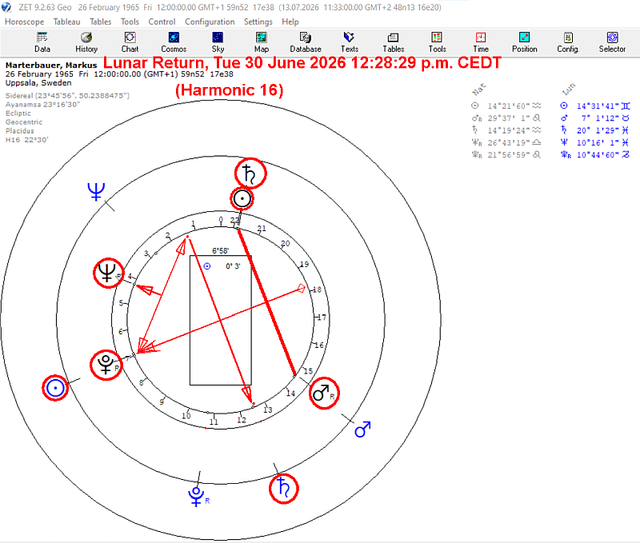Open the Tableau menu

point(67,22)
